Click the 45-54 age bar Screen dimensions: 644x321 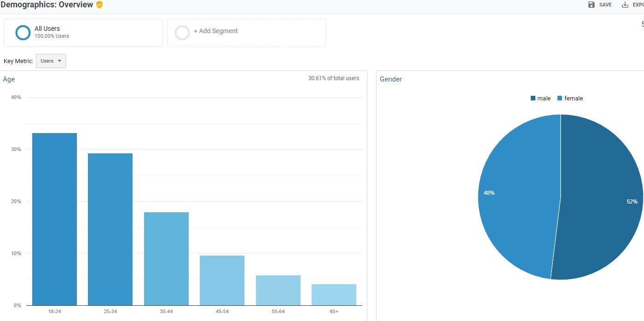(x=222, y=280)
